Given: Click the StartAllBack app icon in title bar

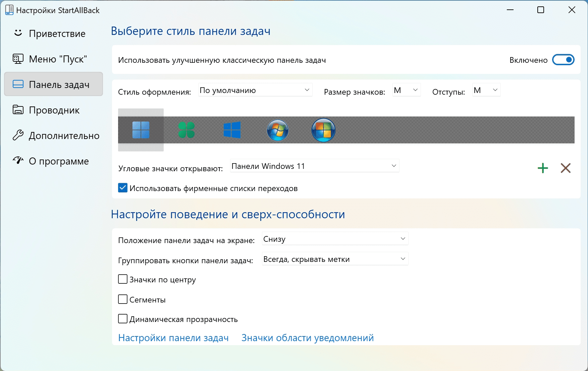Looking at the screenshot, I should [x=9, y=10].
